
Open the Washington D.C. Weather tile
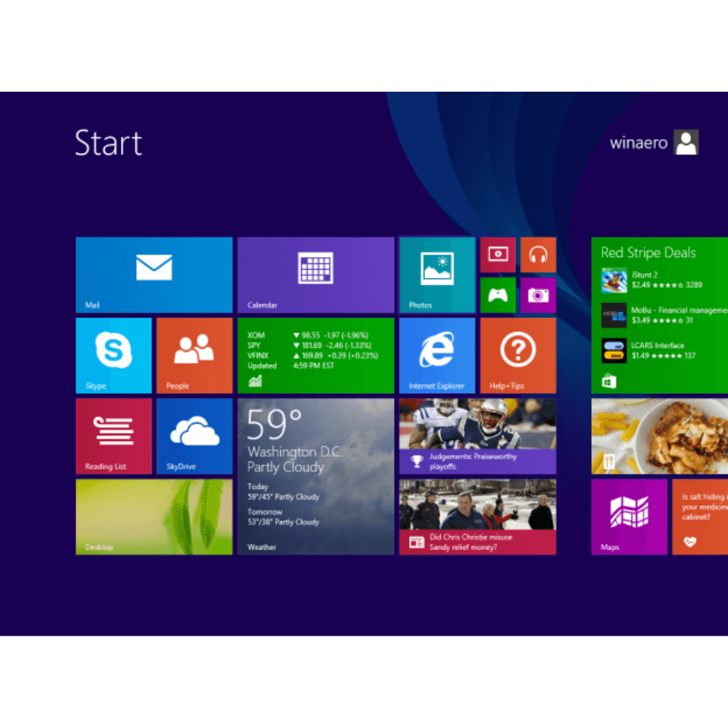(x=315, y=476)
